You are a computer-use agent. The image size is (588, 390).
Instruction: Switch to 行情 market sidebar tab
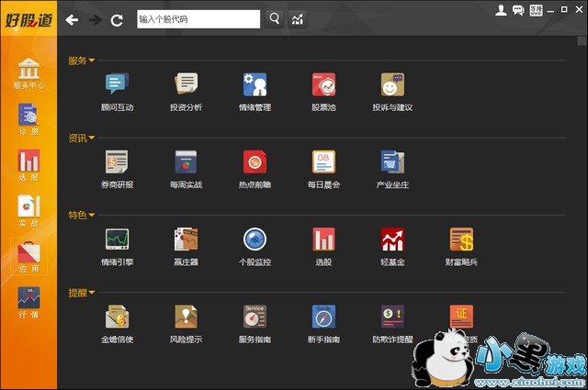tap(28, 302)
